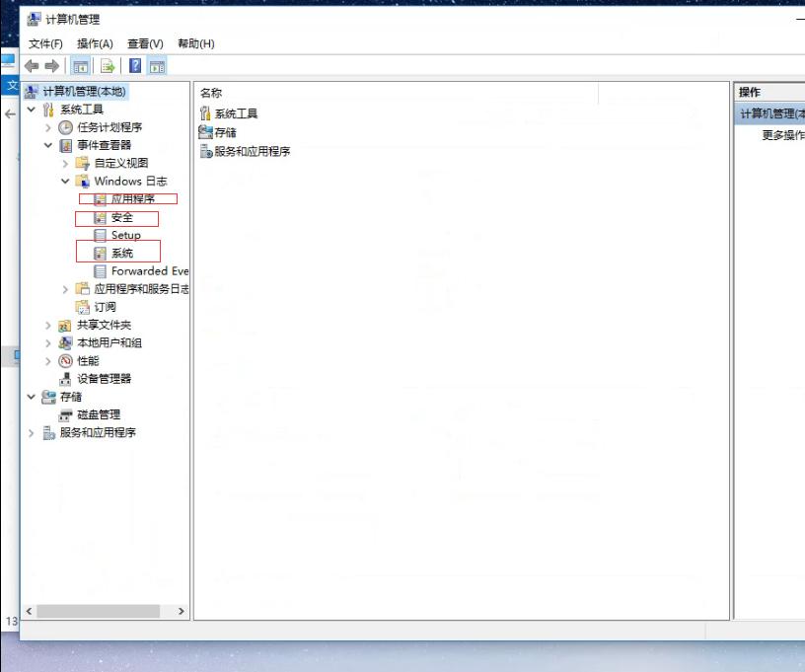Expand the 共享文件夹 node
805x672 pixels.
pos(47,326)
